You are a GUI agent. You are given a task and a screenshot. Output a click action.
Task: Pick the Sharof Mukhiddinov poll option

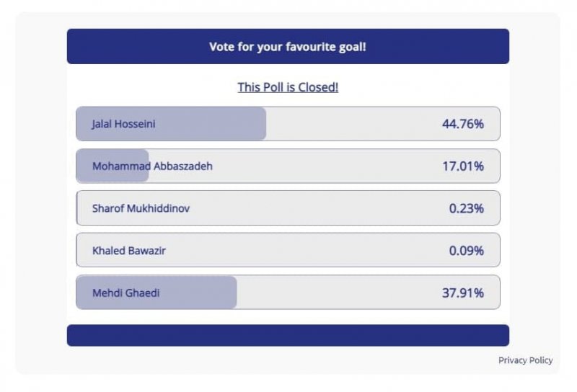tap(141, 208)
